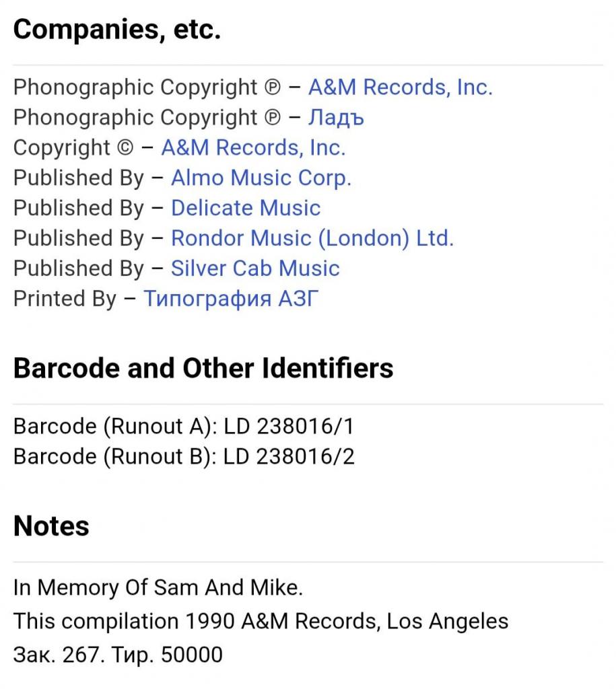This screenshot has height=689, width=616.
Task: Click the Runout A barcode value LD 238016/1
Action: pos(288,427)
